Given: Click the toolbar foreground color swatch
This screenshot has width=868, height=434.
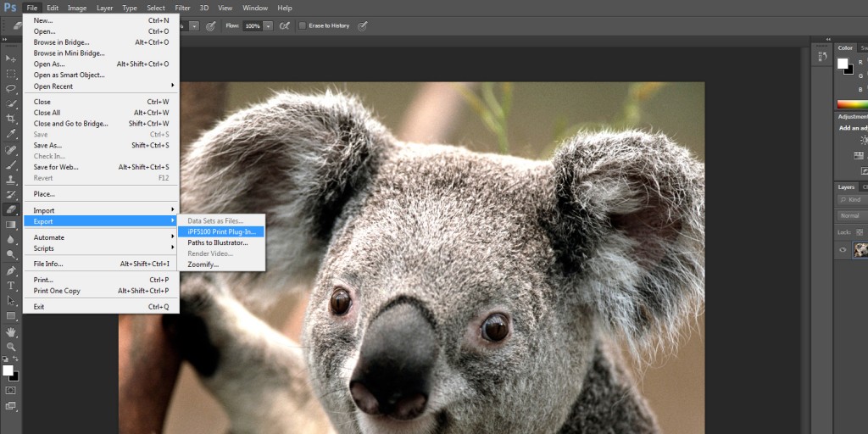Looking at the screenshot, I should click(x=8, y=370).
